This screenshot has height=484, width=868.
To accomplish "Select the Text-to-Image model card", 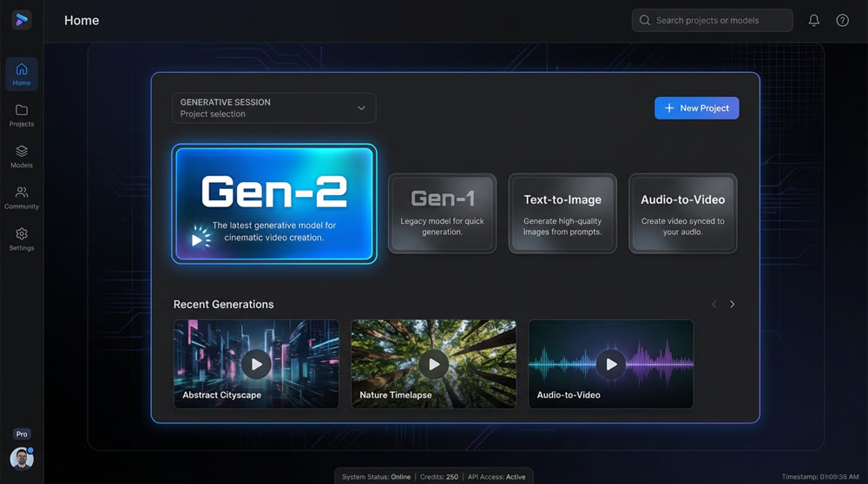I will coord(562,213).
